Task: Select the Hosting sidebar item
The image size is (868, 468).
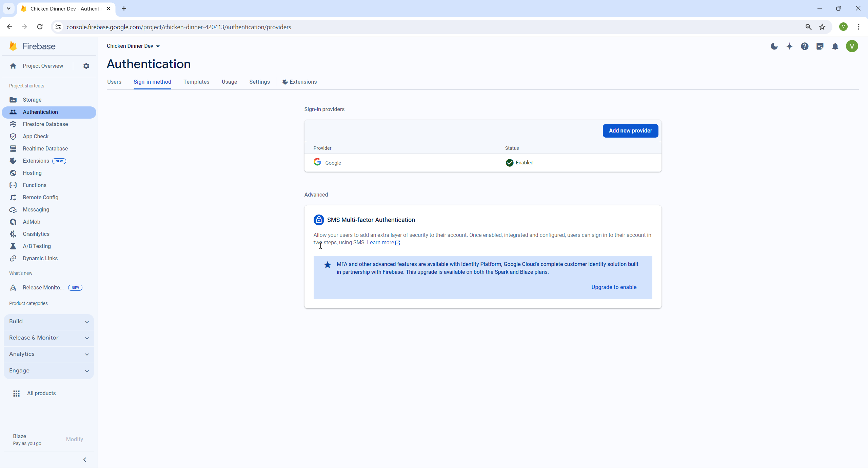Action: pyautogui.click(x=32, y=173)
